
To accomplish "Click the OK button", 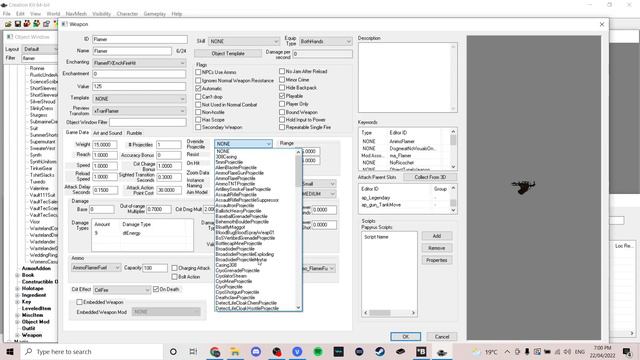I will click(x=405, y=337).
